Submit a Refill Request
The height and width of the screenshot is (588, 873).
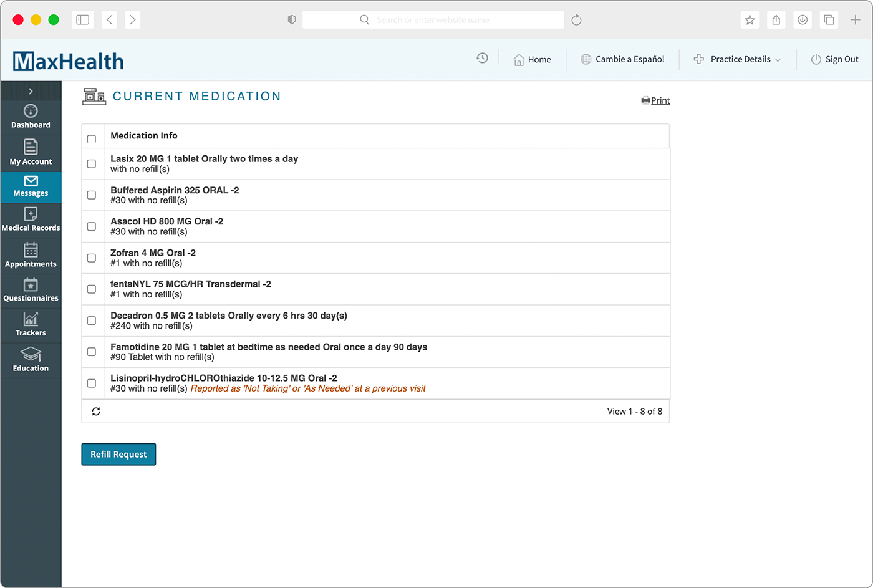[118, 454]
